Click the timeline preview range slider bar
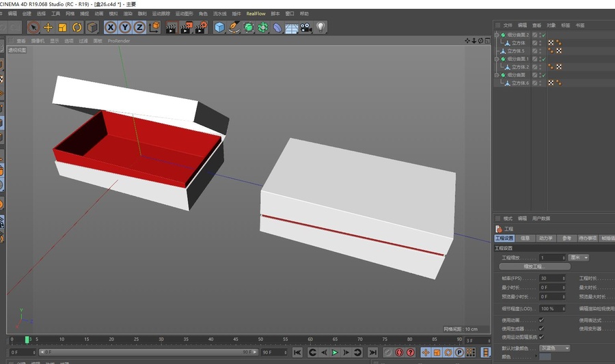The height and width of the screenshot is (364, 615). [x=149, y=352]
